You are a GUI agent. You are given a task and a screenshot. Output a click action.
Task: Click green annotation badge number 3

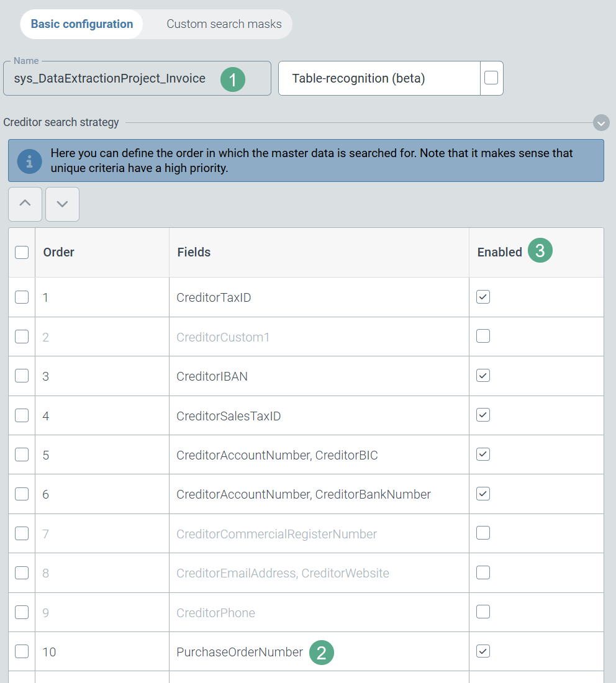click(x=540, y=251)
